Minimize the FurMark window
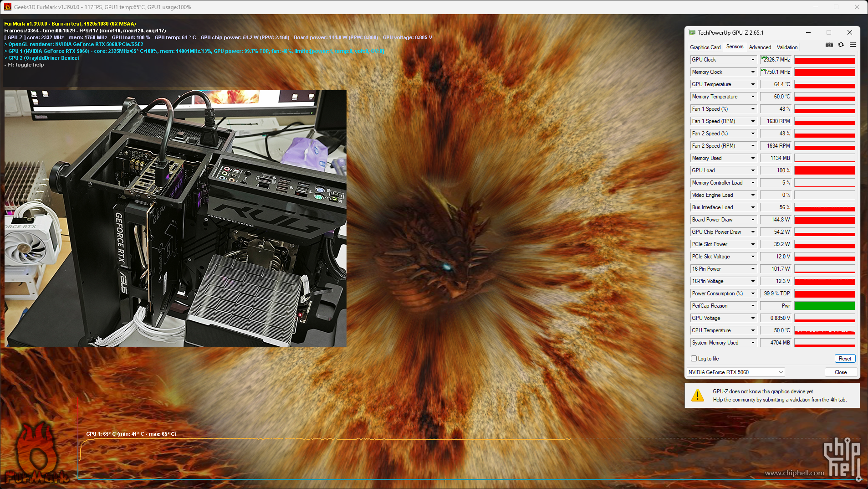868x489 pixels. [x=816, y=7]
